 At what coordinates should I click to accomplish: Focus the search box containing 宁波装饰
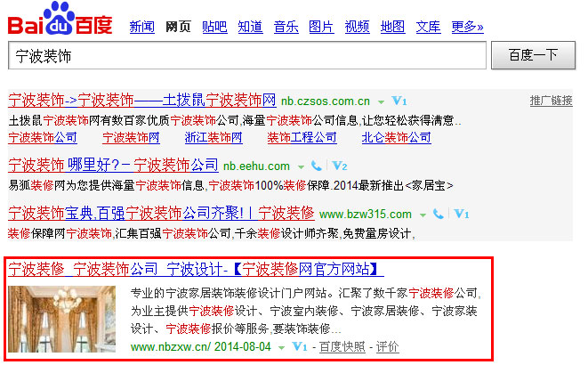coord(247,55)
